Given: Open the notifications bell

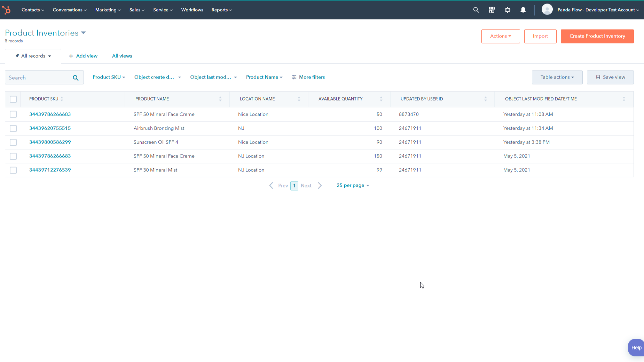Looking at the screenshot, I should coord(523,10).
